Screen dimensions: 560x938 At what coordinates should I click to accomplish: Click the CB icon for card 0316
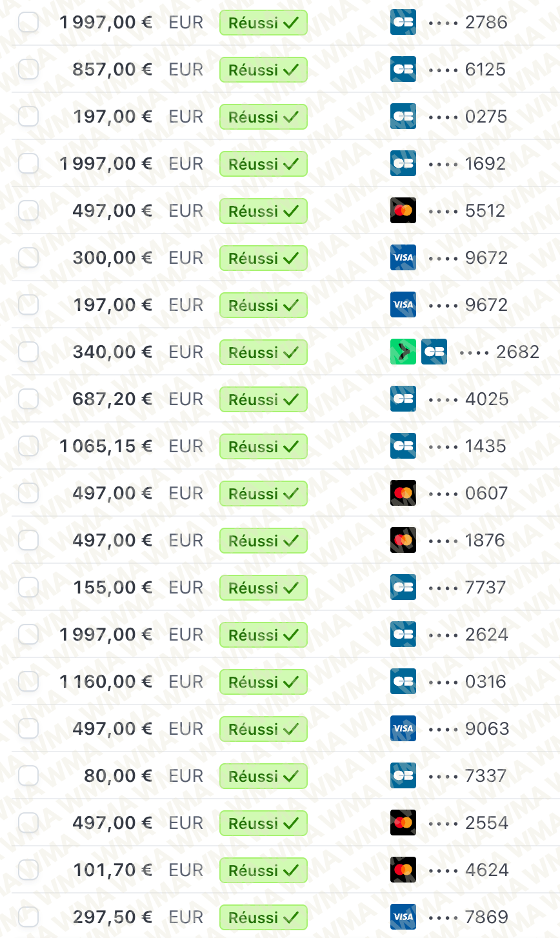click(x=403, y=682)
